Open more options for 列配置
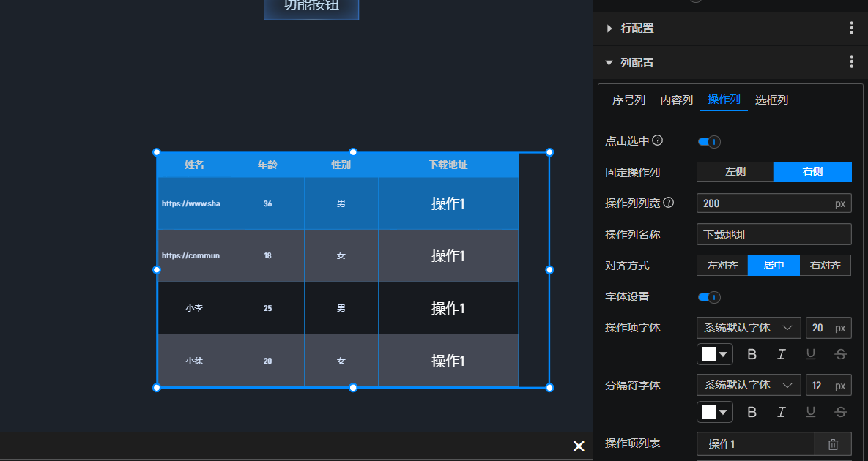The height and width of the screenshot is (461, 868). click(851, 62)
